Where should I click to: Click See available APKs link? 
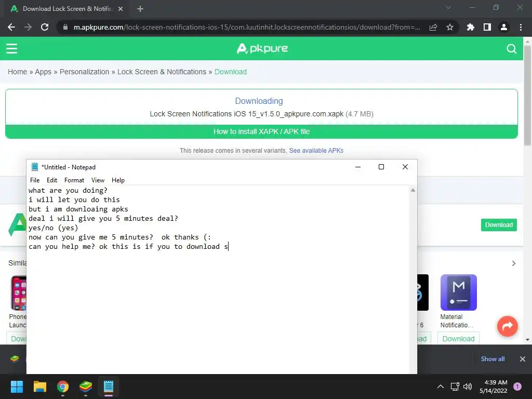[x=316, y=151]
